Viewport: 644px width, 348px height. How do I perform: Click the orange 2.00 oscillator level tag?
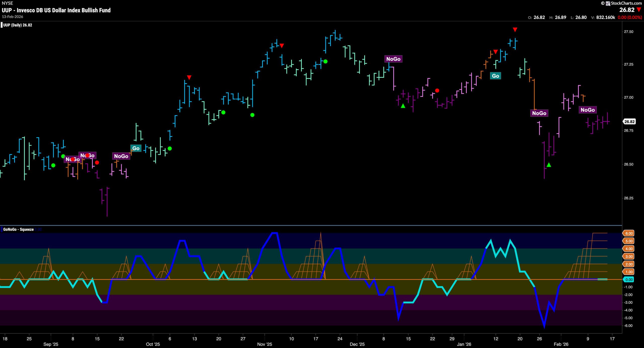tap(628, 264)
